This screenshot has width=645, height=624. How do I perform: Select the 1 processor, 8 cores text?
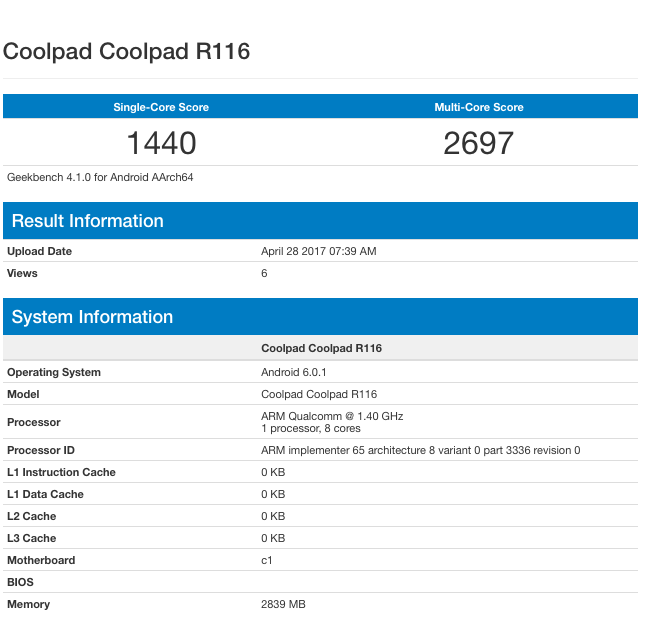[311, 428]
